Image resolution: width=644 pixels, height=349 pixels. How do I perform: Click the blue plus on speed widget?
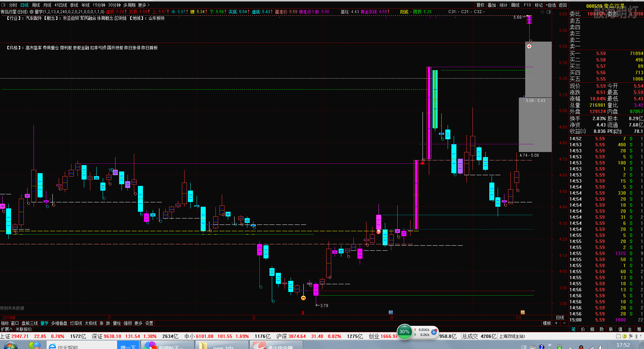point(434,332)
